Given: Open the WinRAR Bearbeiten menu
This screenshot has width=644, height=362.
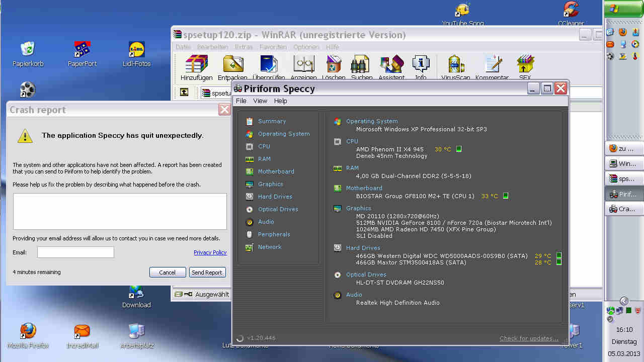Looking at the screenshot, I should (212, 47).
